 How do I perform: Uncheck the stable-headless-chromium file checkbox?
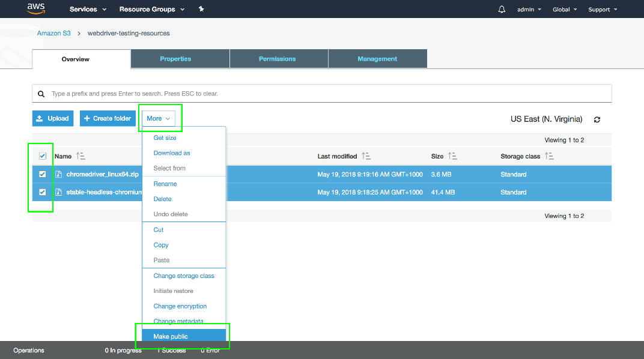42,192
